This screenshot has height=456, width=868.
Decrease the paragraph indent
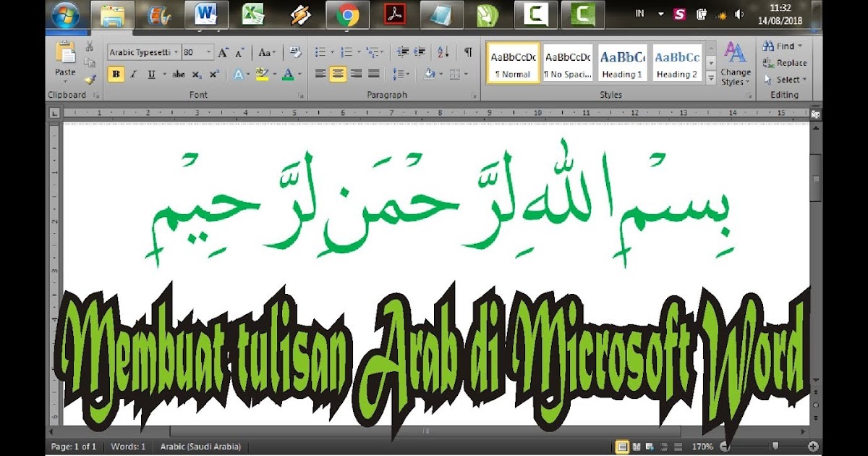(403, 53)
